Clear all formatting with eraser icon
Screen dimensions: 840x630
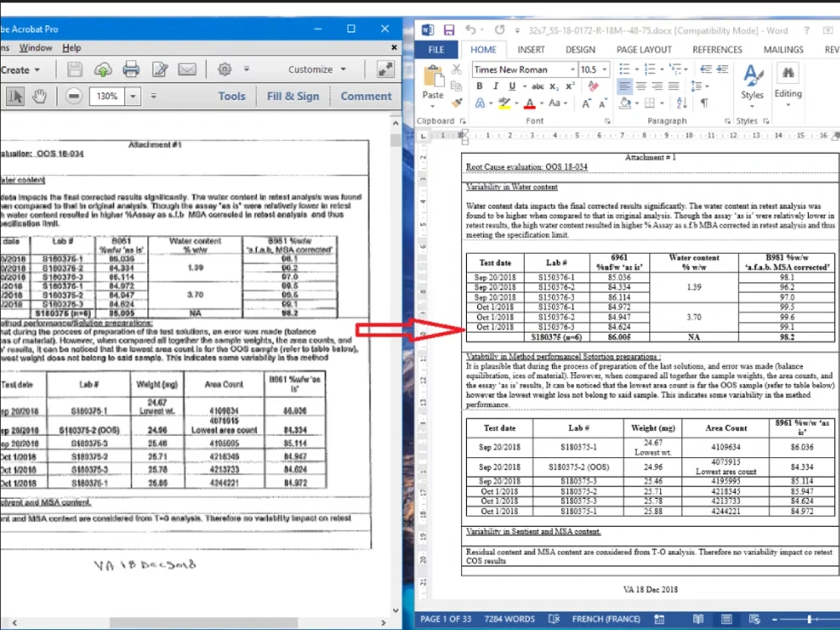click(593, 86)
